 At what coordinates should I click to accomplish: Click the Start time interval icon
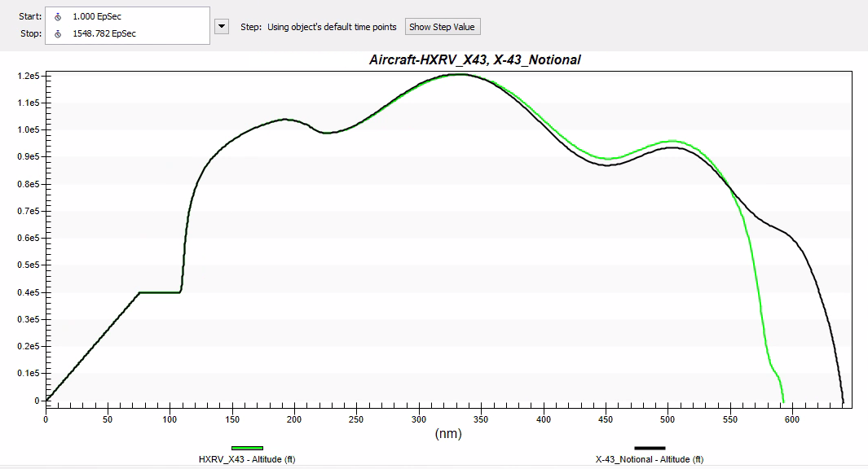click(x=58, y=16)
